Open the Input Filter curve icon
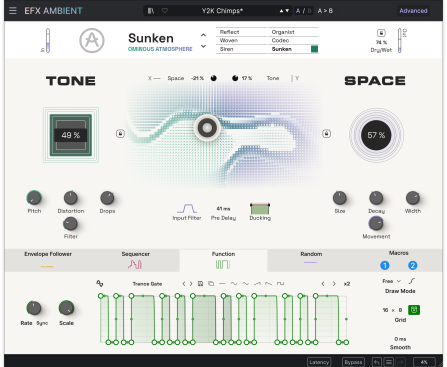This screenshot has width=447, height=367. coord(187,209)
